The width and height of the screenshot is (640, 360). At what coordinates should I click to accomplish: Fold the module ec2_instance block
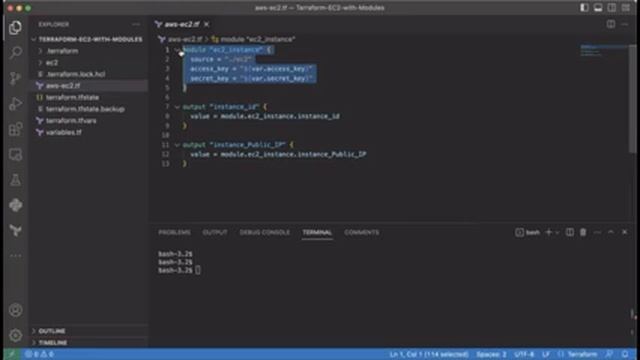point(177,50)
